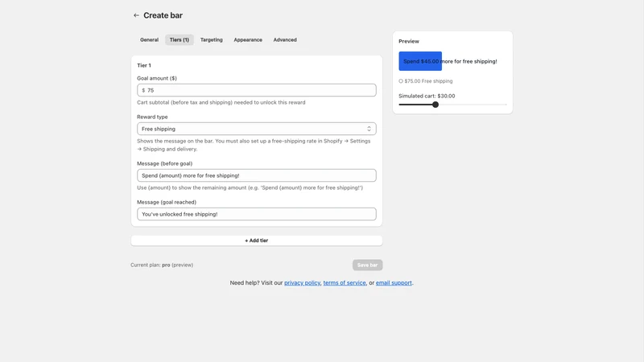The height and width of the screenshot is (362, 644).
Task: Click the Simulated cart slider handle
Action: (436, 105)
